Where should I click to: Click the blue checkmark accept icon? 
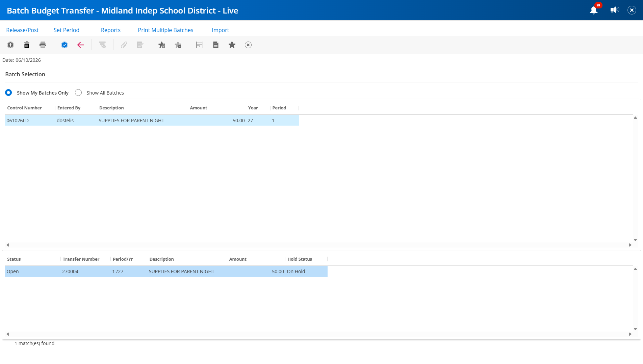point(65,45)
